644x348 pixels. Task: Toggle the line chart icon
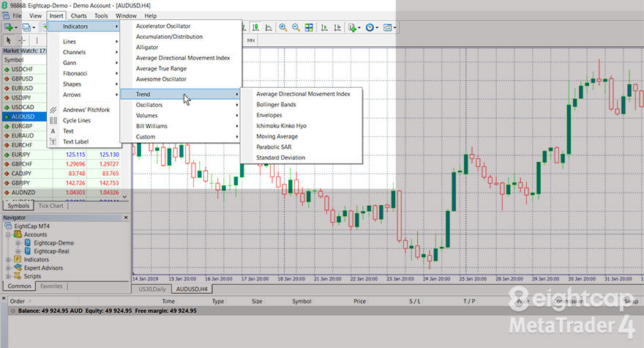(269, 28)
